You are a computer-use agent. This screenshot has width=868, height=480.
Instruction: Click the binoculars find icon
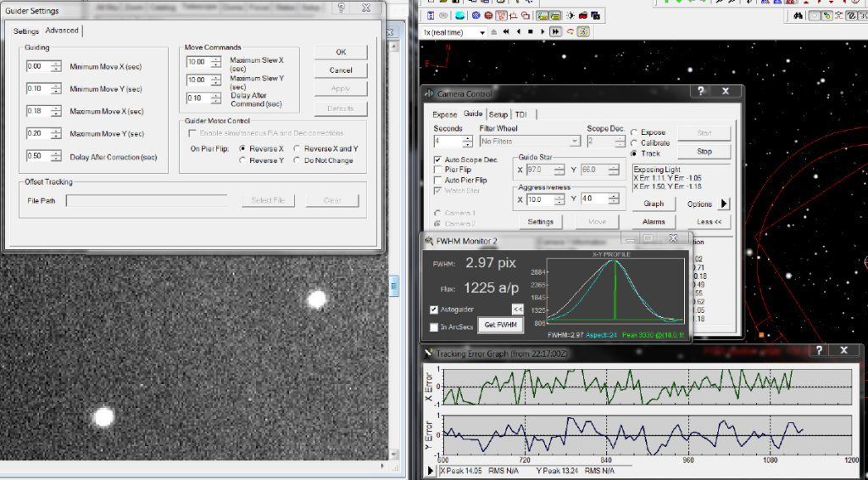coord(798,15)
